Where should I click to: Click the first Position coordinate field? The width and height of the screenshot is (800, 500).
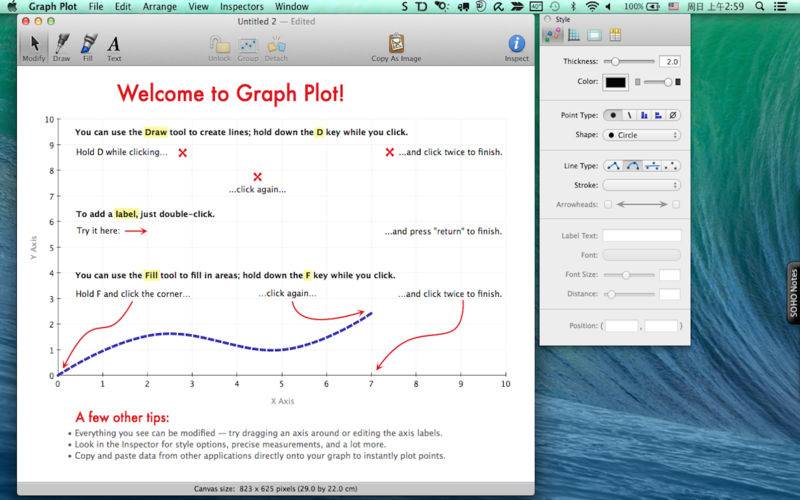tap(621, 326)
